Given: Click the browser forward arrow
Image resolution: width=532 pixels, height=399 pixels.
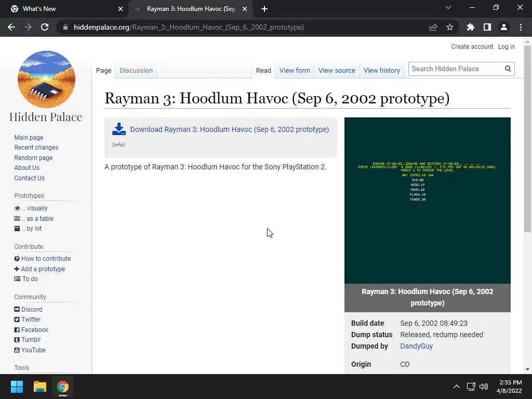Looking at the screenshot, I should point(28,27).
